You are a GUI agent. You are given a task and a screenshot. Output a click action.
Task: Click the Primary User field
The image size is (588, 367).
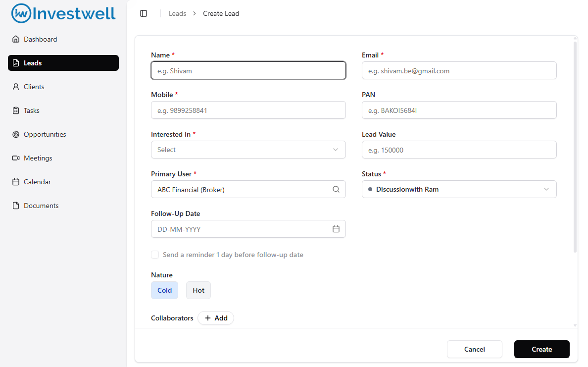tap(248, 190)
